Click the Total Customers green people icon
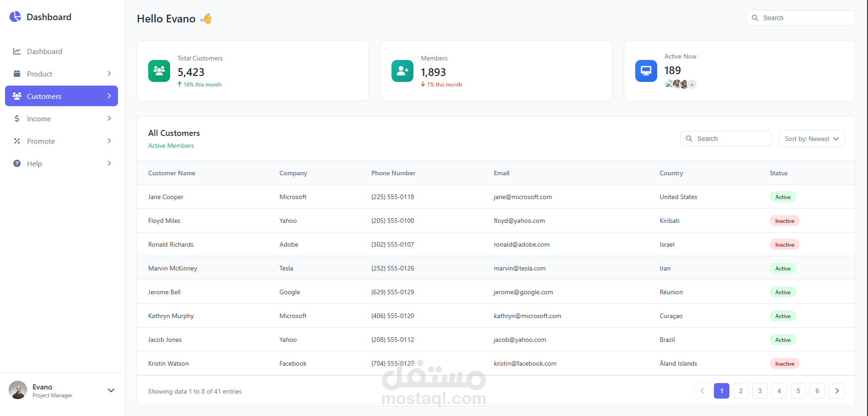 coord(159,70)
